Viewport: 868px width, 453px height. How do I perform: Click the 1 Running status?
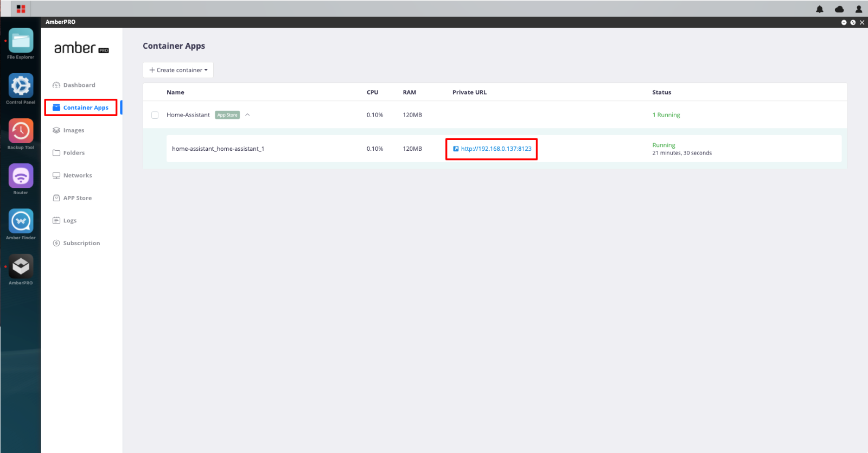(666, 115)
